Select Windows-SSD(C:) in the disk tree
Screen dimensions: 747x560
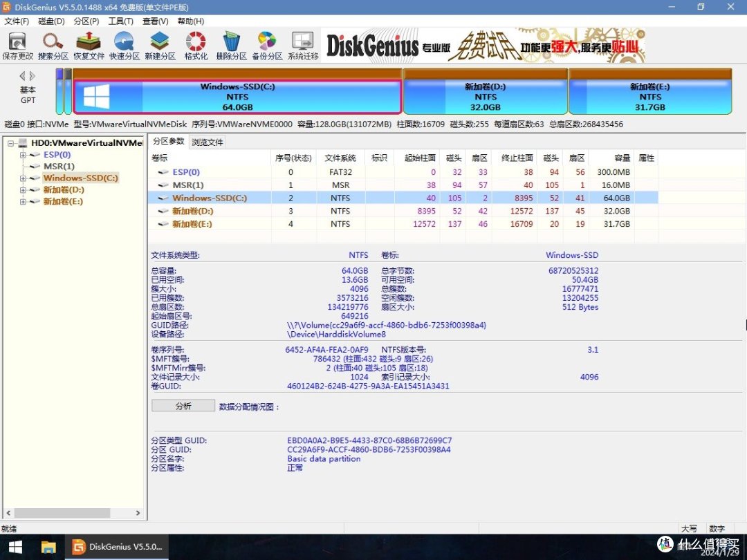(x=80, y=178)
